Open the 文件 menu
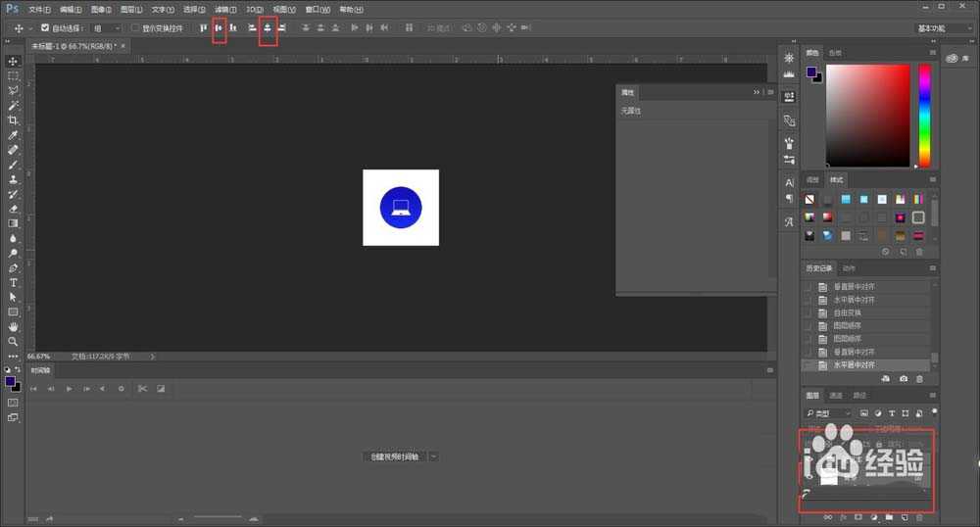Viewport: 980px width, 527px height. click(39, 9)
